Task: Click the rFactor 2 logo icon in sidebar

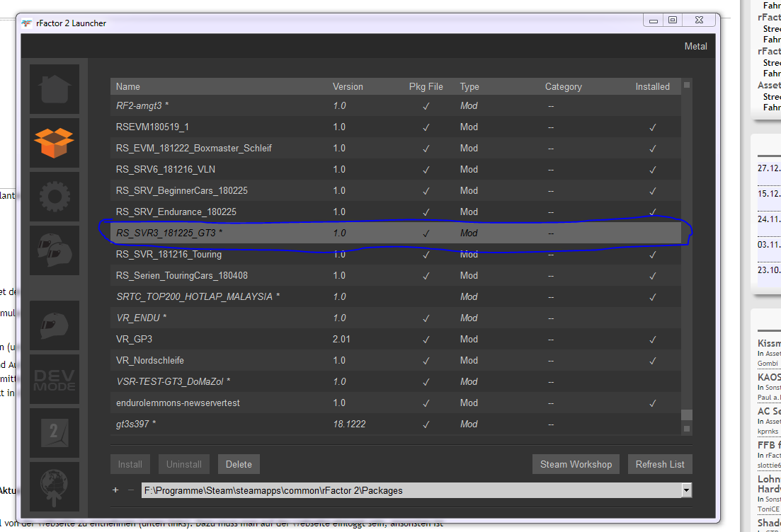Action: point(55,432)
